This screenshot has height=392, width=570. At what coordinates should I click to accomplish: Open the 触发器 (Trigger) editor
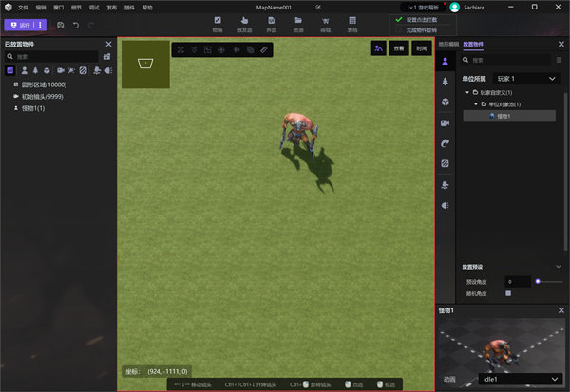244,23
